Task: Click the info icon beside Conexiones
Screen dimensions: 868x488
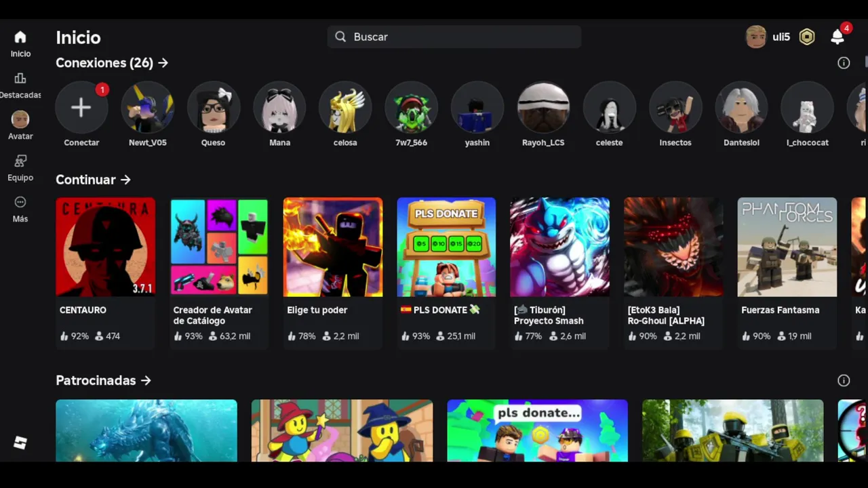Action: [x=844, y=63]
